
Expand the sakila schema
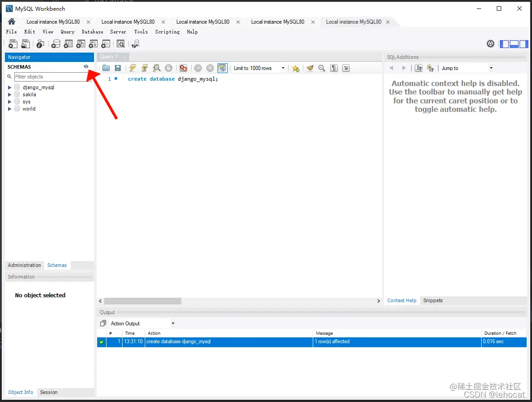pos(9,94)
